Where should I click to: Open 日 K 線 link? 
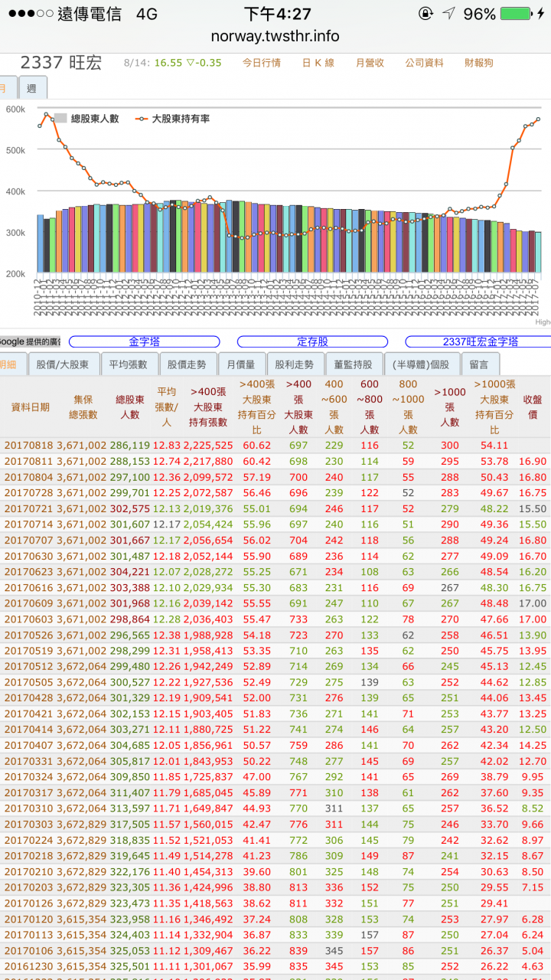pyautogui.click(x=318, y=63)
